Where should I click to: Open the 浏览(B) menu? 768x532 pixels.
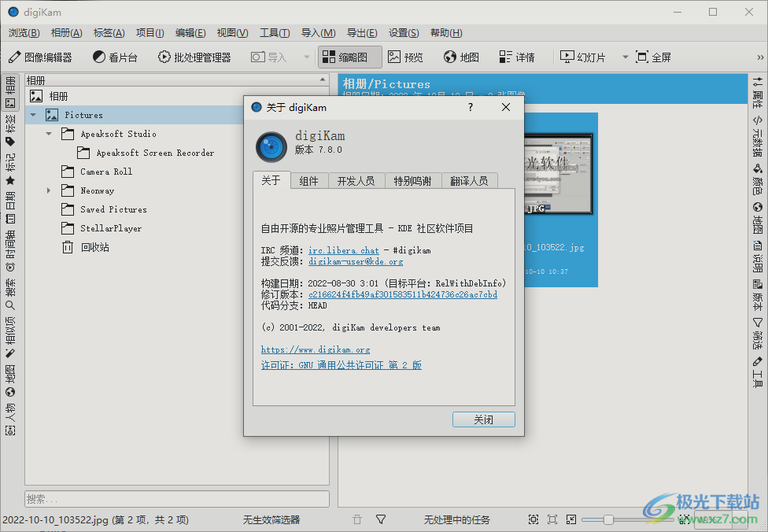click(24, 33)
